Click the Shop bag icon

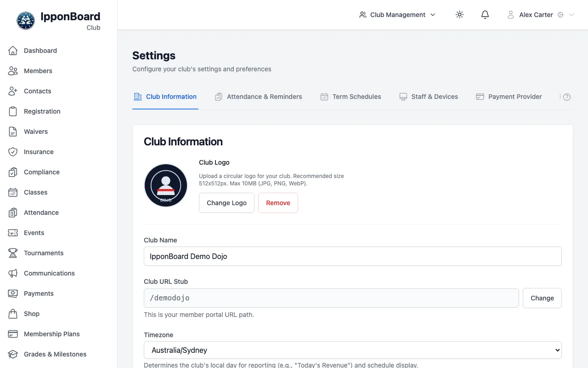[13, 314]
